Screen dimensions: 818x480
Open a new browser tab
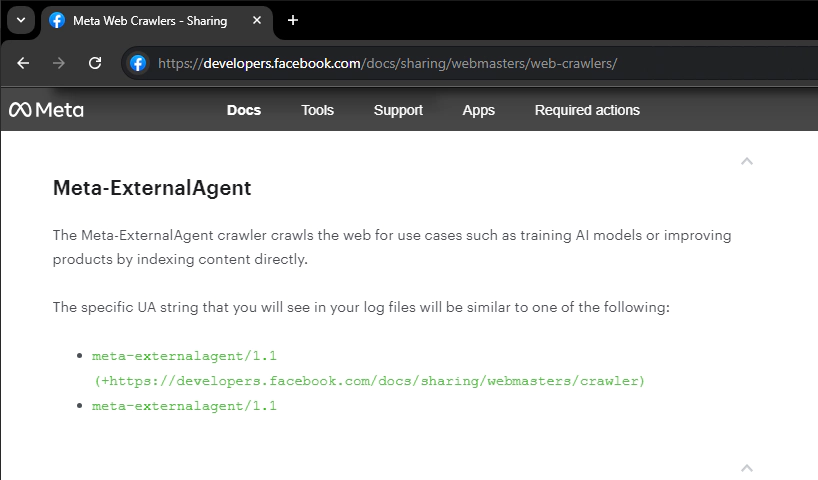(293, 20)
